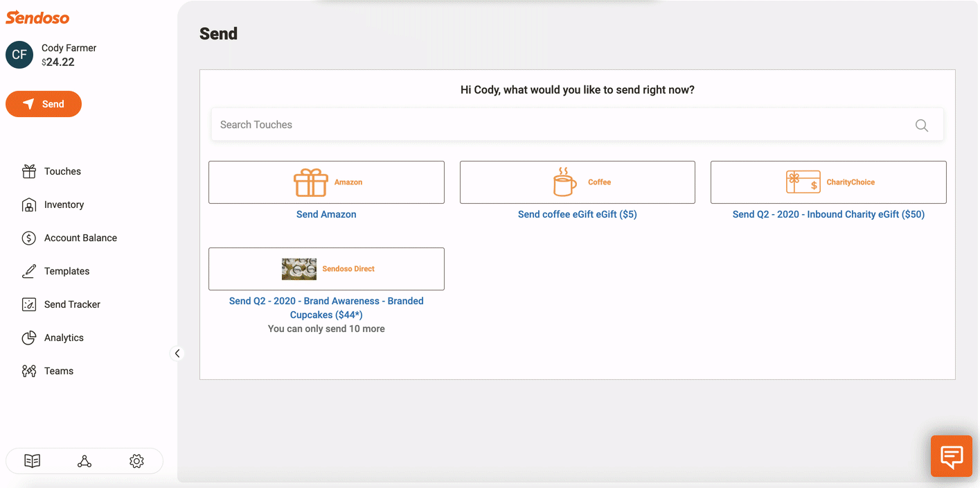Select the Amazon gift card
The width and height of the screenshot is (980, 488).
point(326,182)
